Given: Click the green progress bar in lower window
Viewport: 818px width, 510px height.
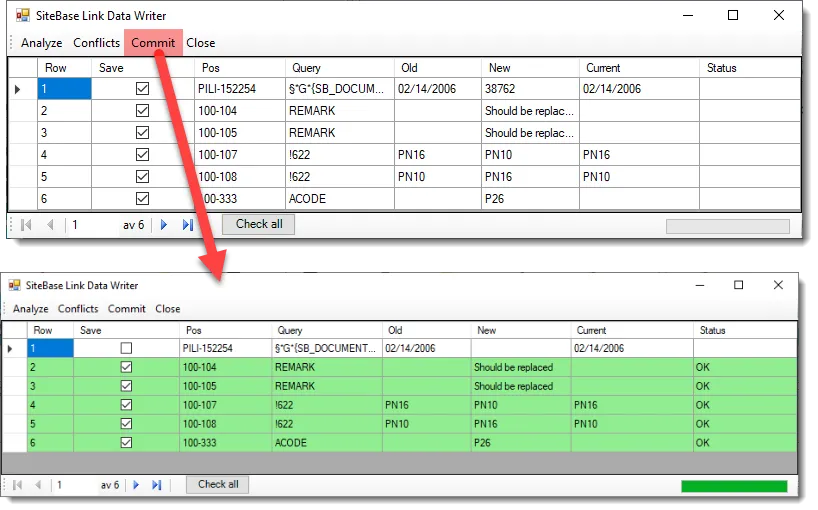Looking at the screenshot, I should [734, 486].
